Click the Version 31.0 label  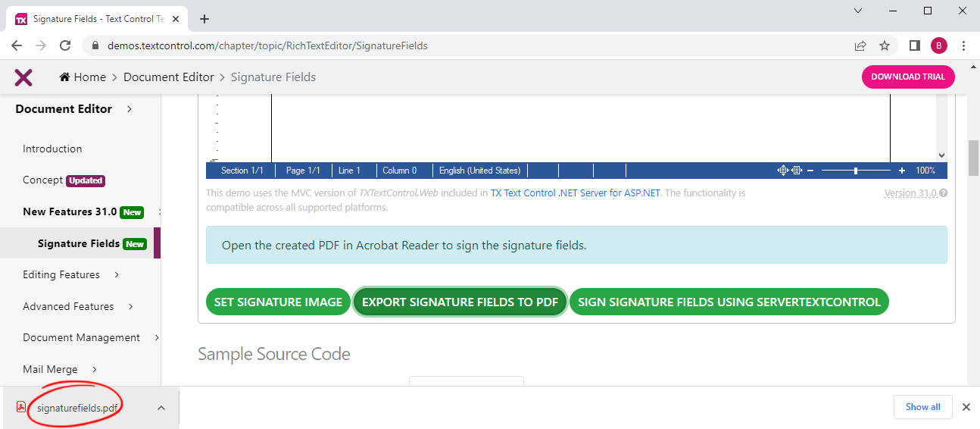click(x=910, y=193)
